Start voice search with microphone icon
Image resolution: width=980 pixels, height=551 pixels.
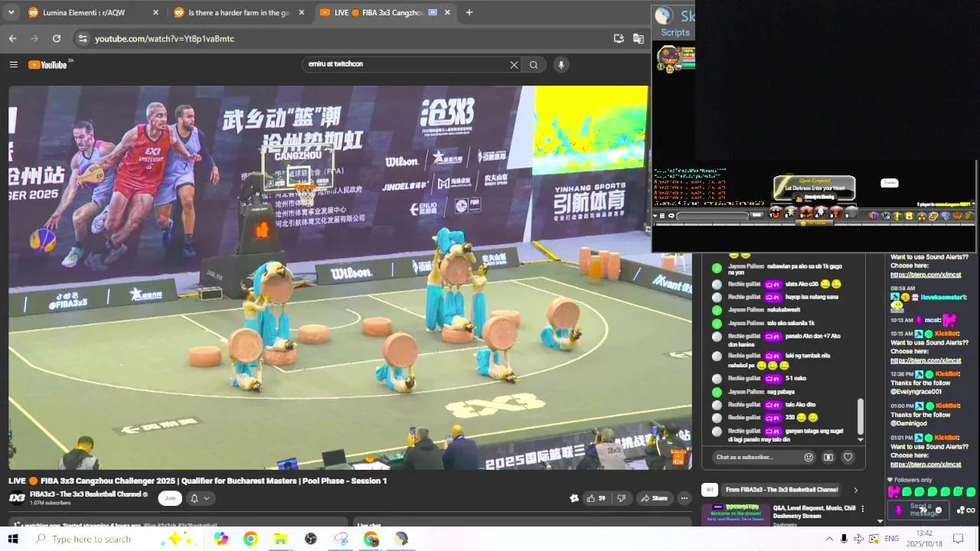pyautogui.click(x=561, y=65)
